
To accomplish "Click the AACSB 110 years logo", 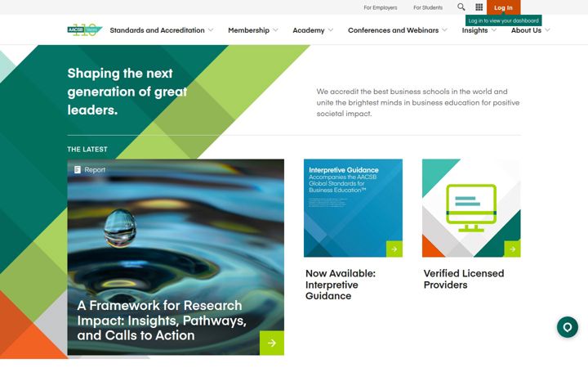I will point(85,30).
